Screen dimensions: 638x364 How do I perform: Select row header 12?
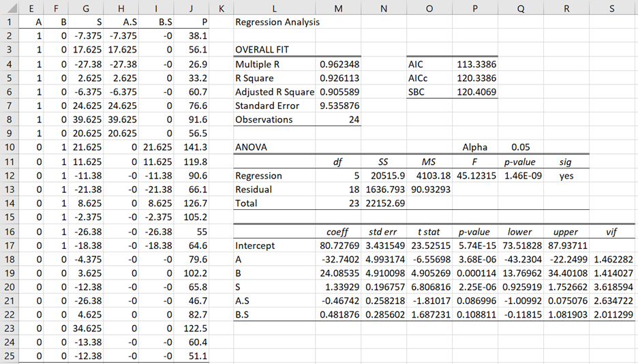click(9, 176)
